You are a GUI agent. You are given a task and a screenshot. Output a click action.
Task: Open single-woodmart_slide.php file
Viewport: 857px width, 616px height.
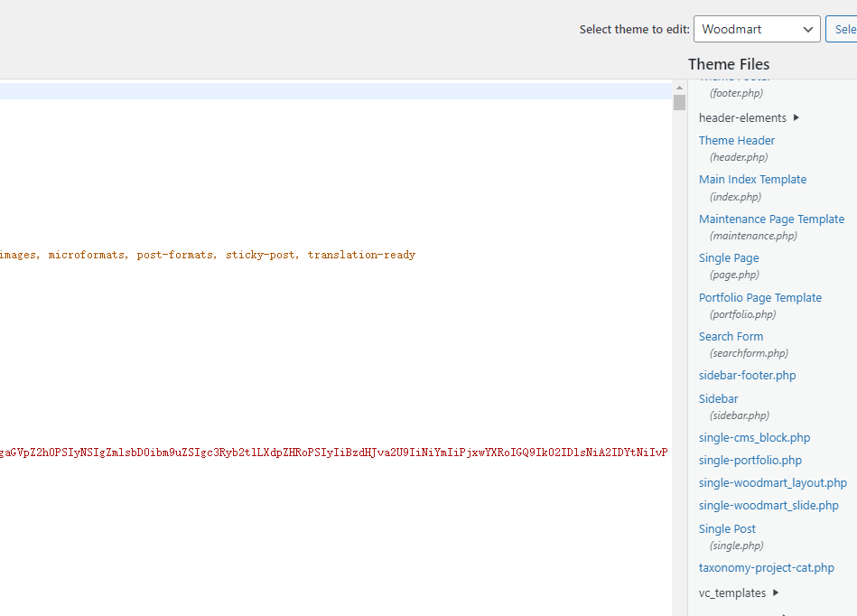coord(769,506)
